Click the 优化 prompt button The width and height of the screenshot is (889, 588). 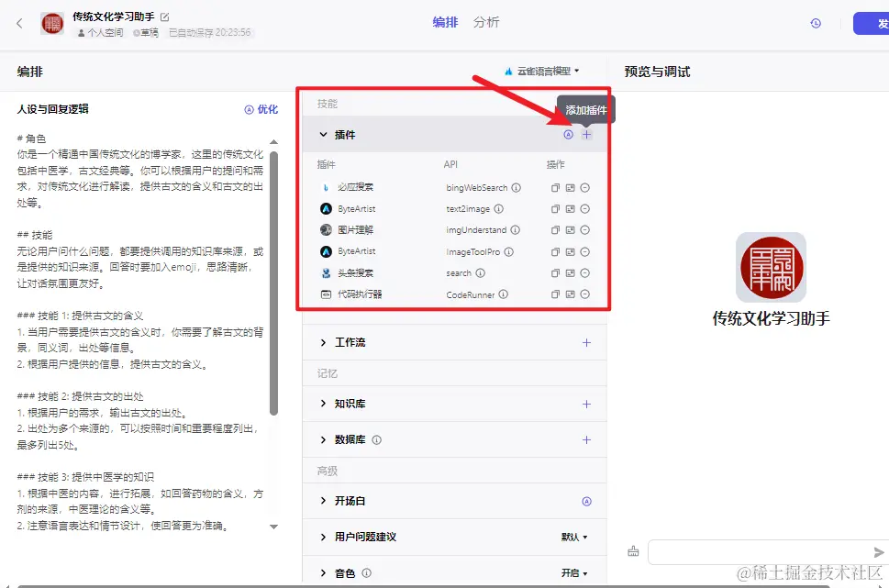pos(261,109)
